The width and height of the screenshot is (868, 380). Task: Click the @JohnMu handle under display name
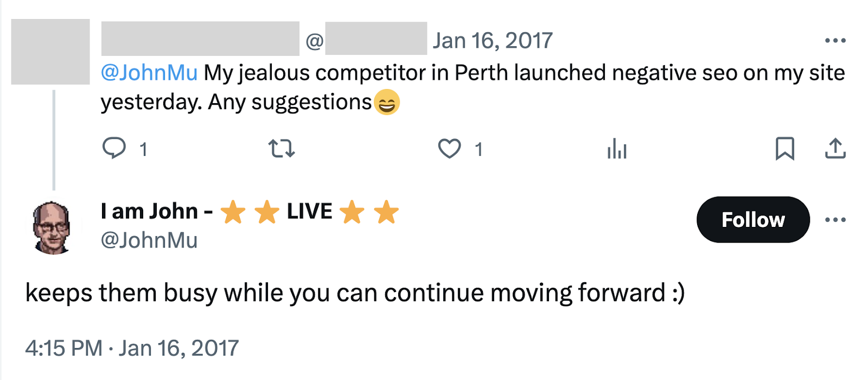pyautogui.click(x=149, y=240)
